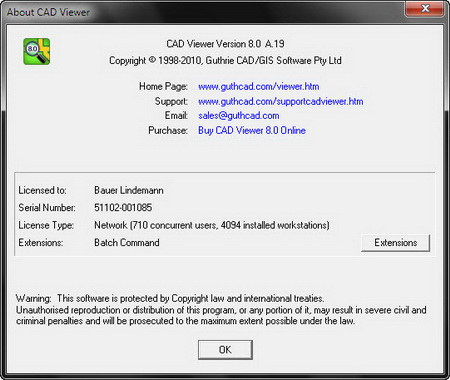
Task: Confirm the dialog with OK
Action: [225, 350]
